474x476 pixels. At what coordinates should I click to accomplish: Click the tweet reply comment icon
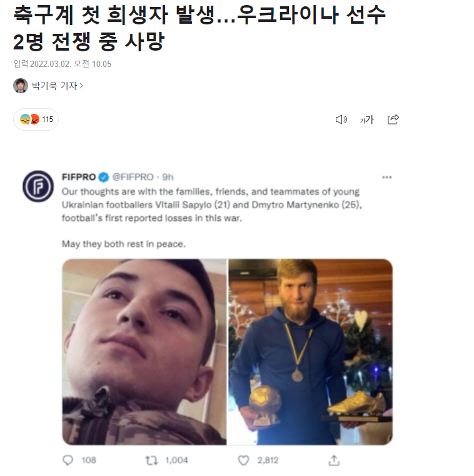point(68,460)
